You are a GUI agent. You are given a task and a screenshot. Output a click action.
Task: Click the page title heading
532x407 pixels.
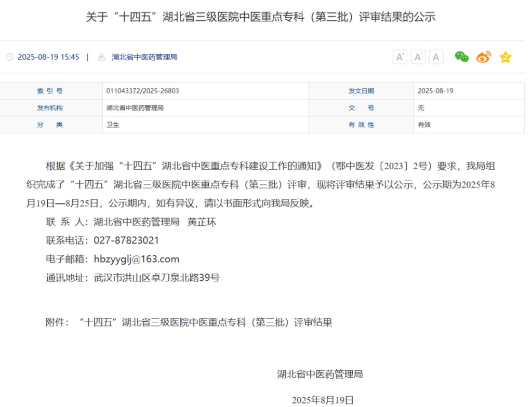pyautogui.click(x=260, y=17)
